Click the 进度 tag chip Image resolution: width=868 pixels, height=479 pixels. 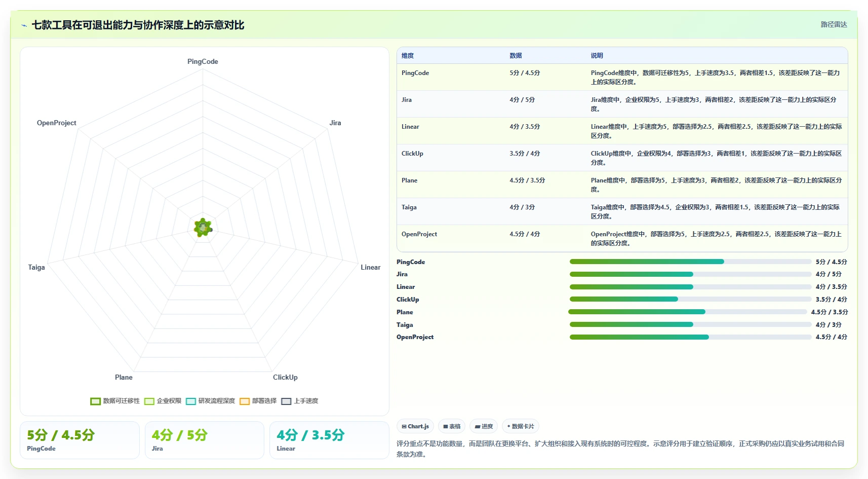(x=484, y=426)
